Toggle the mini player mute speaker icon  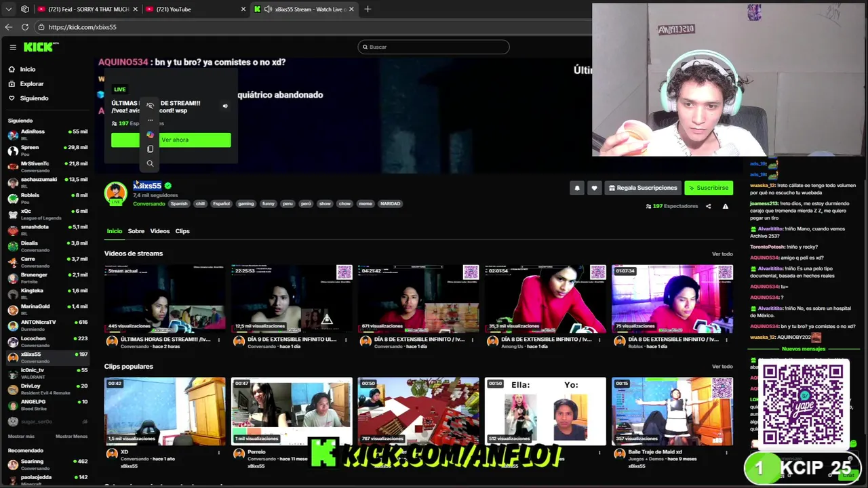coord(225,106)
